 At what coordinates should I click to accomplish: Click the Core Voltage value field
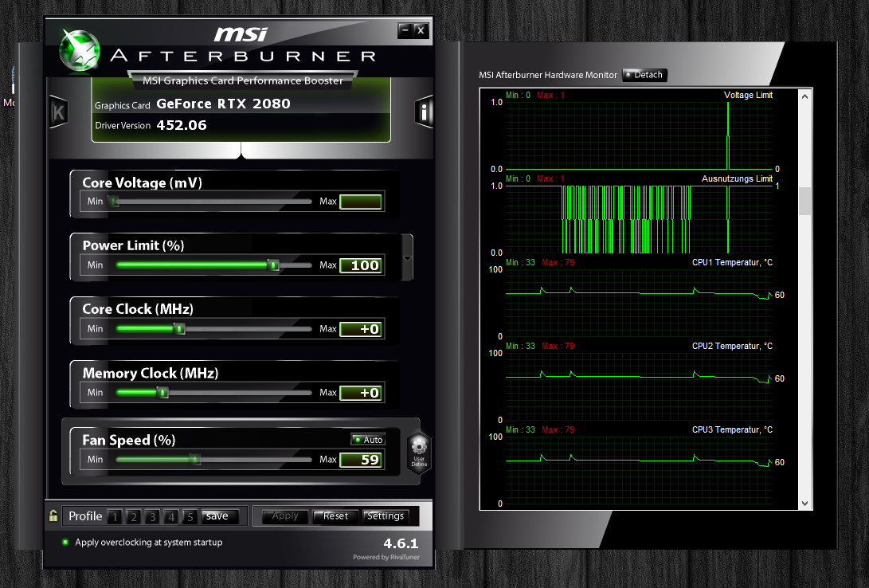(361, 202)
